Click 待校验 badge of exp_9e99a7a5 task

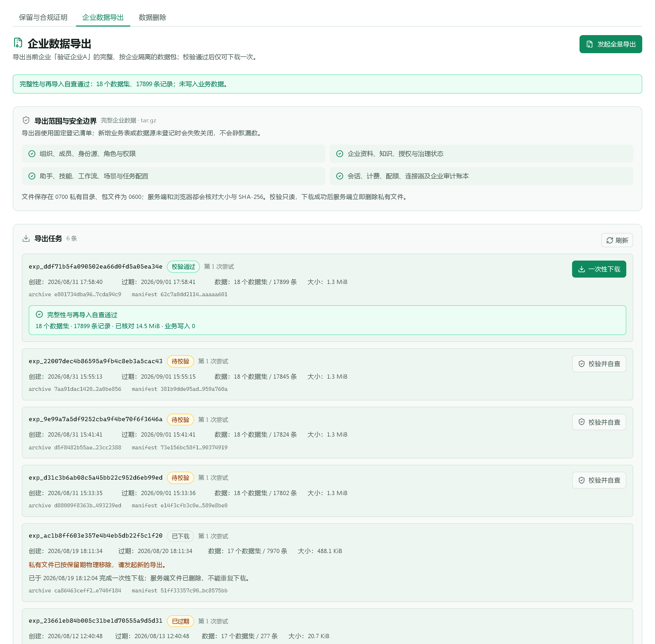180,420
